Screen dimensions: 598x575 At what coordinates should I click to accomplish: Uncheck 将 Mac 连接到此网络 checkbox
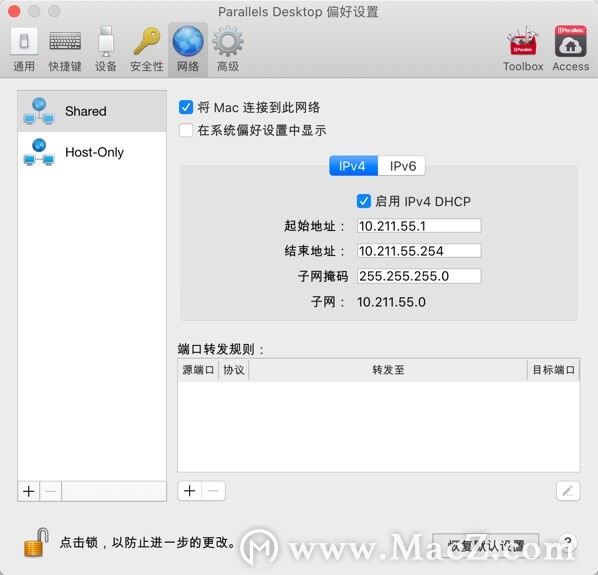(x=186, y=108)
